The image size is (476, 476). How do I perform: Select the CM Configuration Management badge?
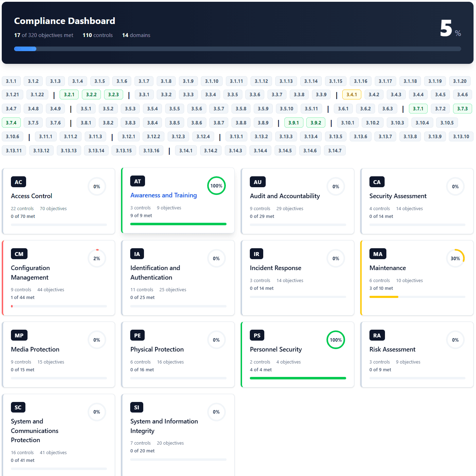tap(19, 254)
